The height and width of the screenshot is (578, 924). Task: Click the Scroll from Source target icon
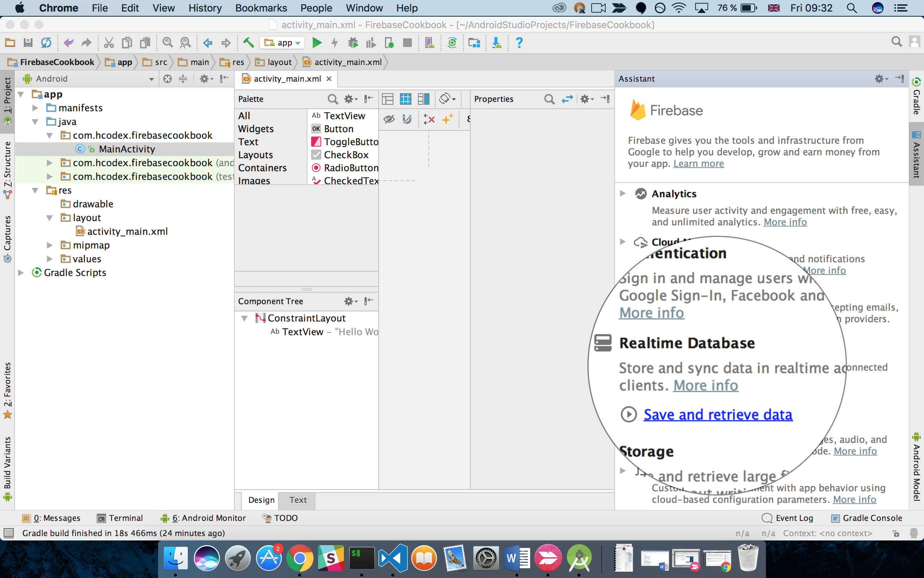point(167,79)
